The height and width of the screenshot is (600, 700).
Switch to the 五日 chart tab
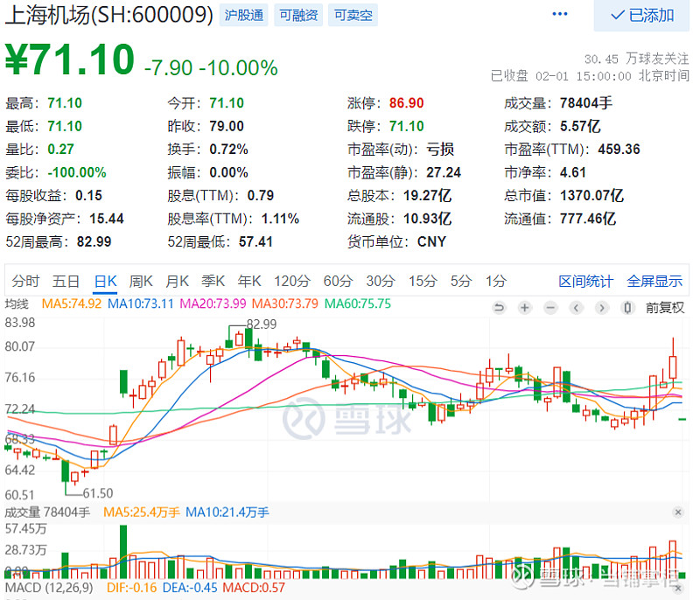click(66, 281)
